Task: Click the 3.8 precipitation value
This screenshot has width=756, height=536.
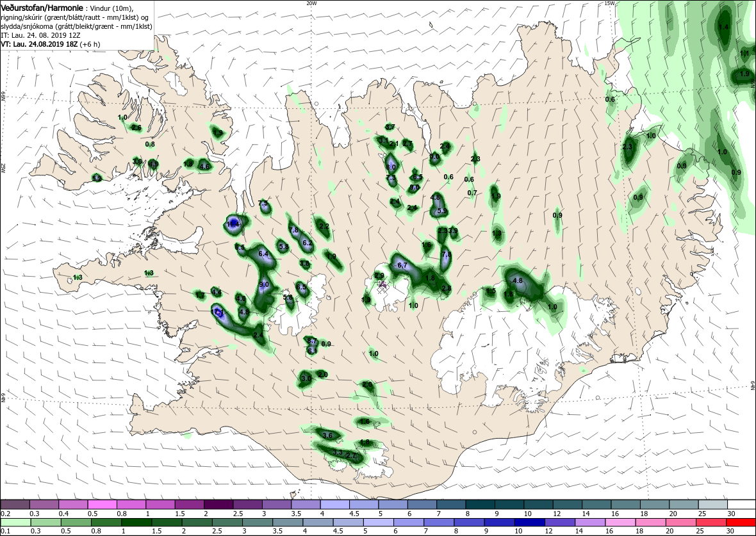Action: [304, 263]
